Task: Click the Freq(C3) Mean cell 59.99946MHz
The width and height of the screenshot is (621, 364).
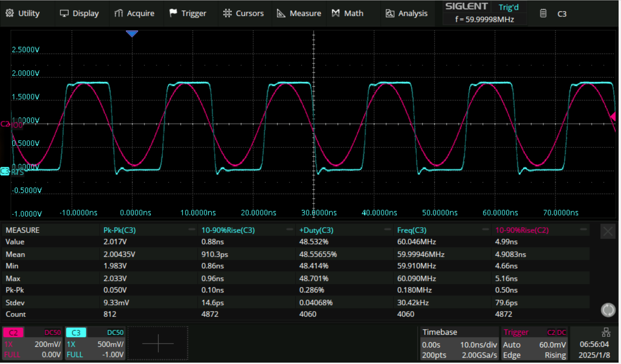Action: point(421,254)
